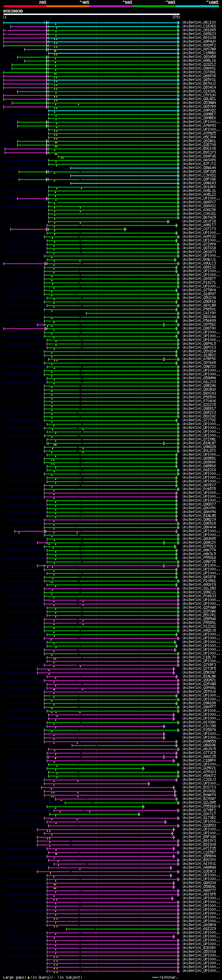Select hit label UniRef100_B9S373
This screenshot has width=222, height=980.
[x=199, y=152]
